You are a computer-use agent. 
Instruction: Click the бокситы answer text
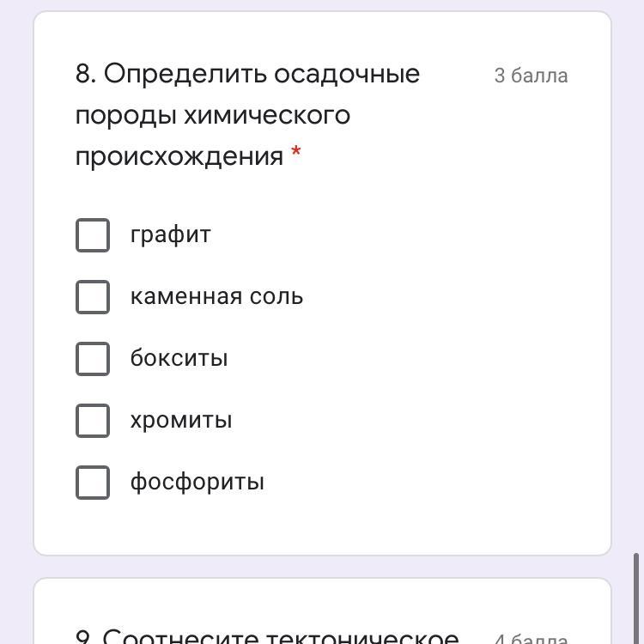point(179,359)
